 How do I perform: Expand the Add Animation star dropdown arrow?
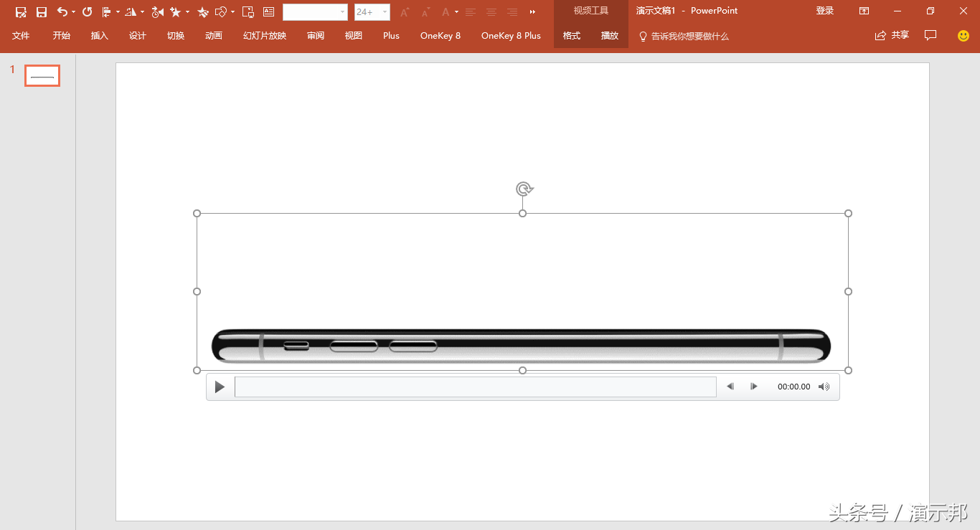187,11
